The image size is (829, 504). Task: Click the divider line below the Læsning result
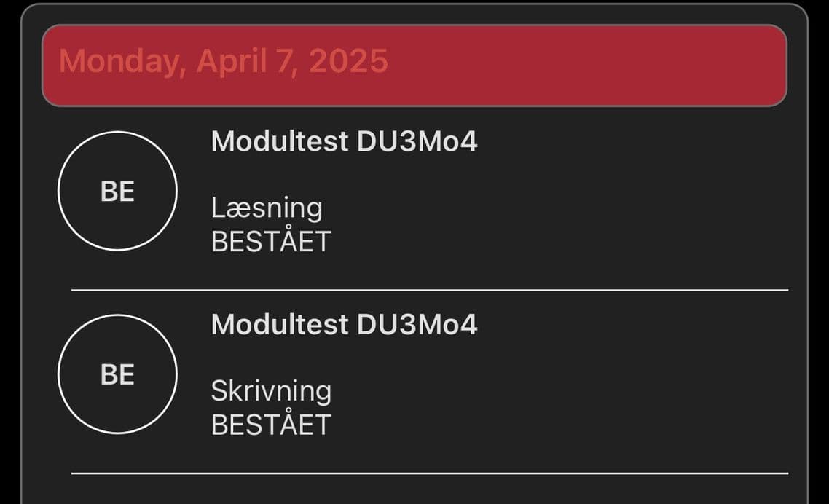coord(430,290)
